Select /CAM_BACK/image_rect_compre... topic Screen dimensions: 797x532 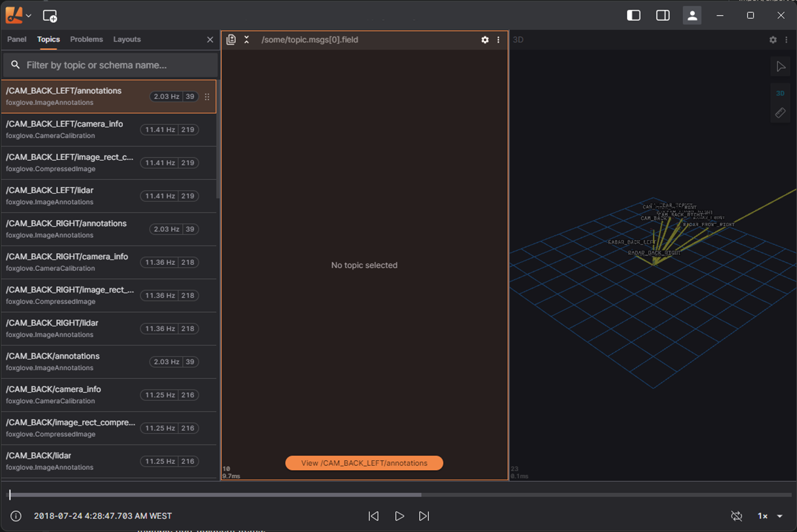[108, 428]
